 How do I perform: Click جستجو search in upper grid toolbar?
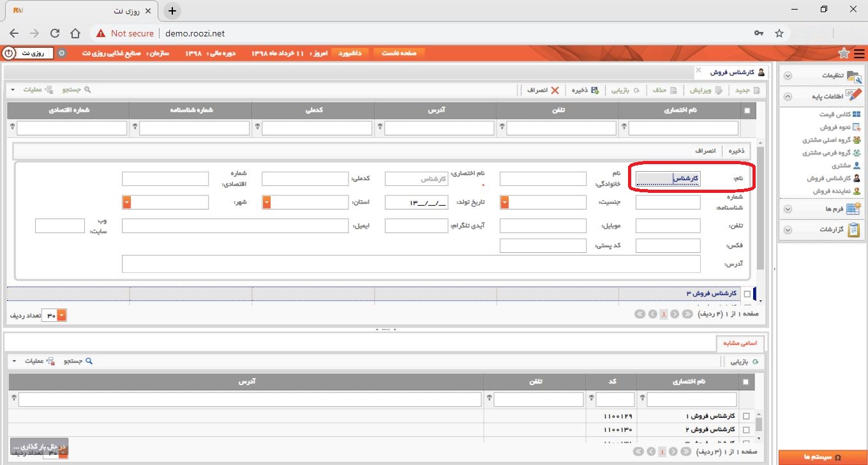(75, 90)
